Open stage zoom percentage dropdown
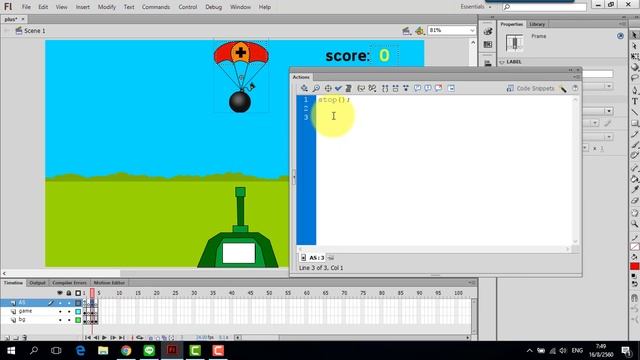Image resolution: width=640 pixels, height=360 pixels. 472,31
